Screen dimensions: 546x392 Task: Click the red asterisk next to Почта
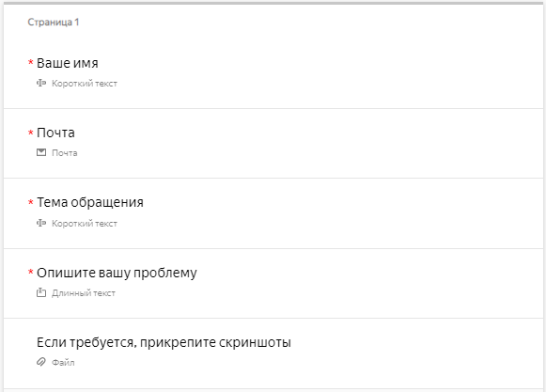pyautogui.click(x=31, y=132)
